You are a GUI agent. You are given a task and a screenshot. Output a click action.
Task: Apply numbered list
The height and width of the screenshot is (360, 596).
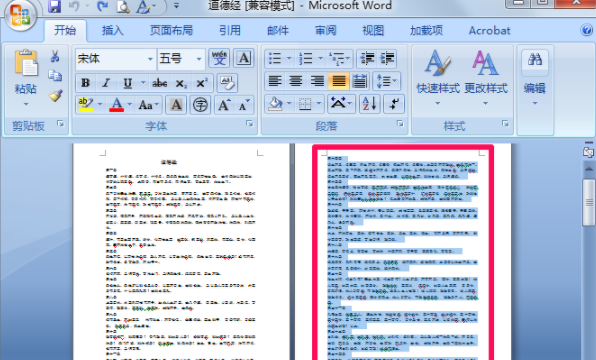pyautogui.click(x=306, y=59)
